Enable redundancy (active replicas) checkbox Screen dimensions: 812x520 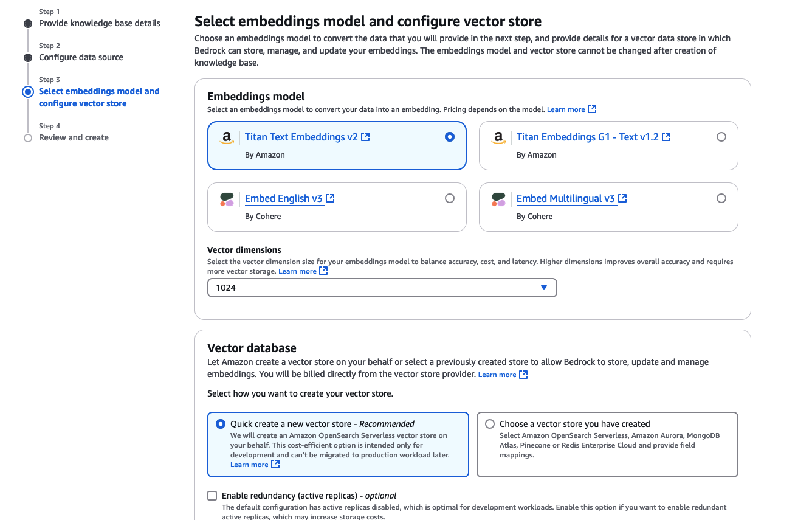[212, 496]
